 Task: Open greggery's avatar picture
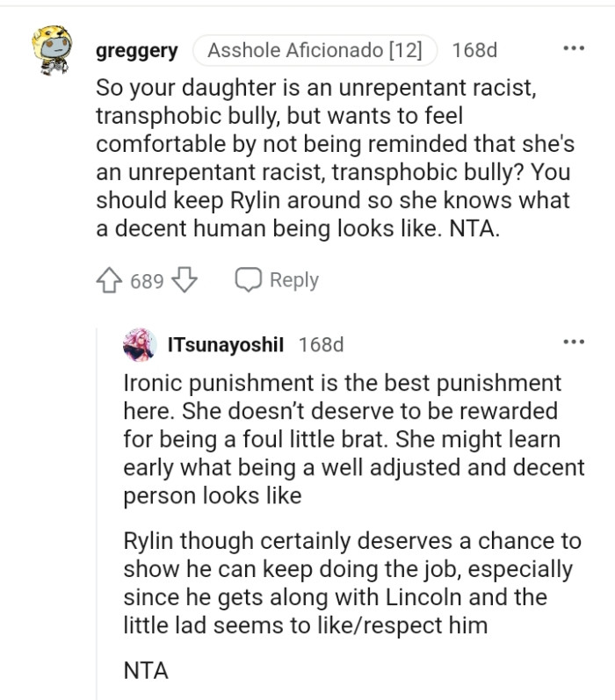[52, 50]
